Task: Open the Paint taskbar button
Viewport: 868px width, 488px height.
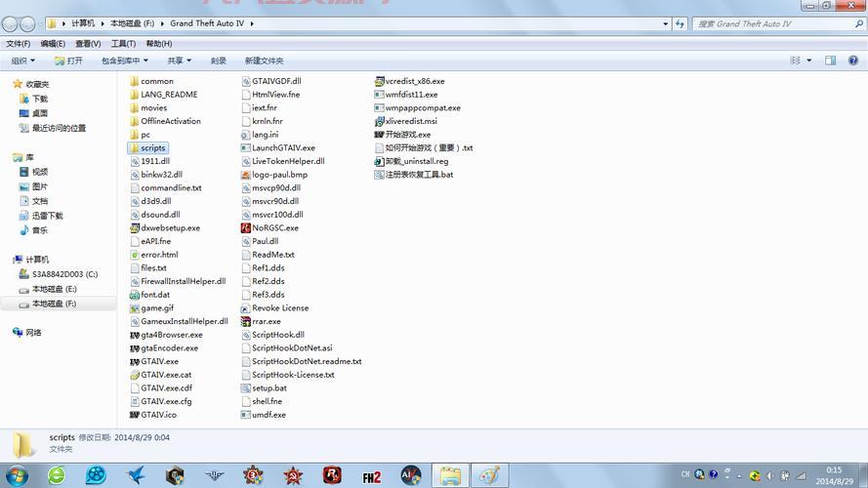Action: pos(489,476)
